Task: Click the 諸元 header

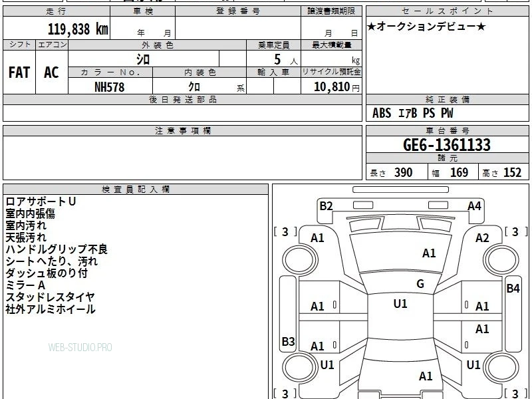Action: [x=447, y=158]
